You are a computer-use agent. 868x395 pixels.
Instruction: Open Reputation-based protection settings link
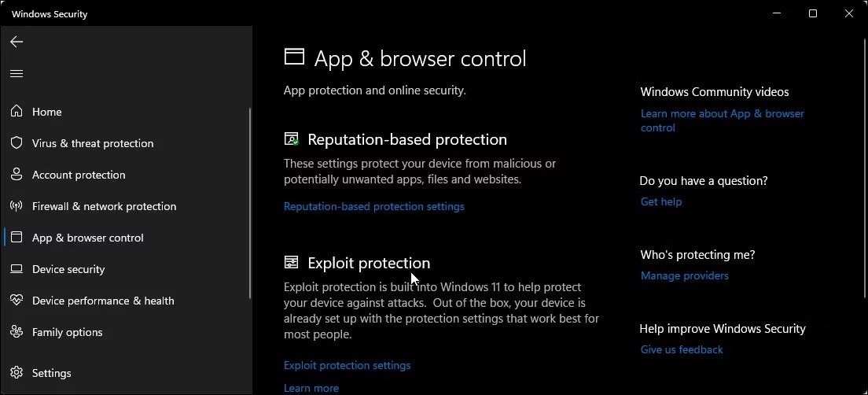pos(374,206)
